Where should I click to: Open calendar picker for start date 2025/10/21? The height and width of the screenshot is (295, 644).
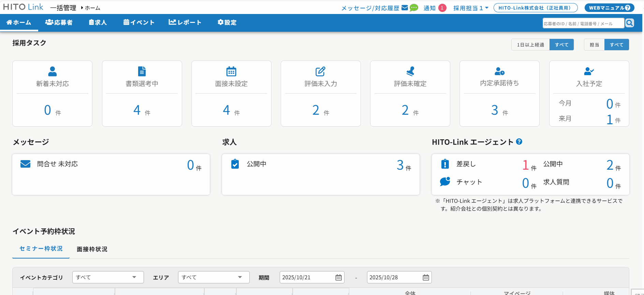click(338, 278)
